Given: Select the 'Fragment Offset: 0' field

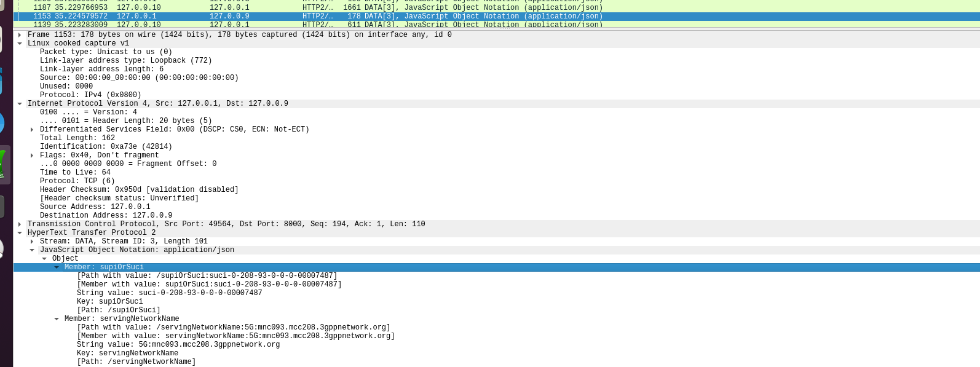Looking at the screenshot, I should tap(128, 164).
